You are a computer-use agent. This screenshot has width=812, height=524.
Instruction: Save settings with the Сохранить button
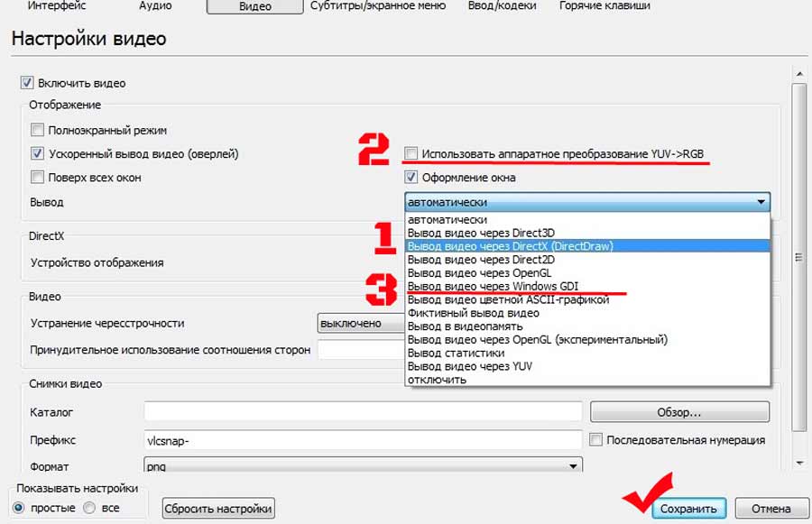tap(688, 509)
